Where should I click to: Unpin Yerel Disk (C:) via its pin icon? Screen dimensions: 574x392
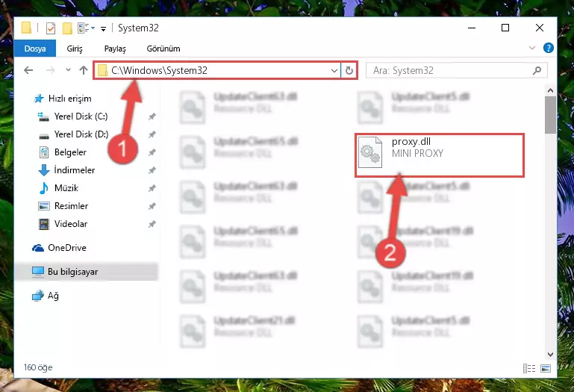pyautogui.click(x=152, y=116)
